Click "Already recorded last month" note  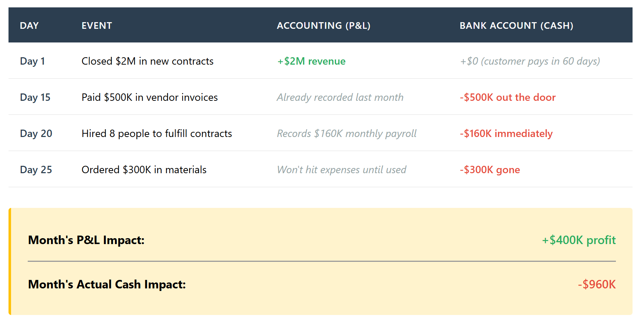[x=340, y=97]
